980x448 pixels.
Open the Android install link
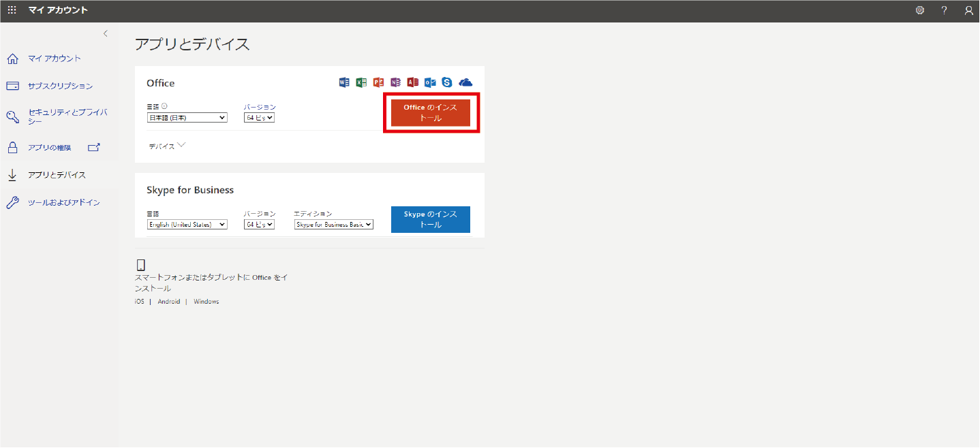point(169,302)
